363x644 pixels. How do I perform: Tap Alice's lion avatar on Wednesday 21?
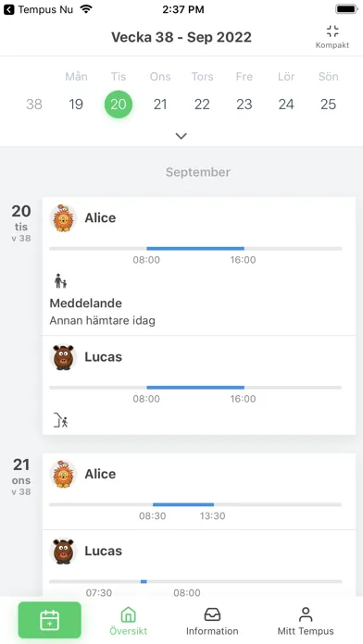(x=63, y=474)
